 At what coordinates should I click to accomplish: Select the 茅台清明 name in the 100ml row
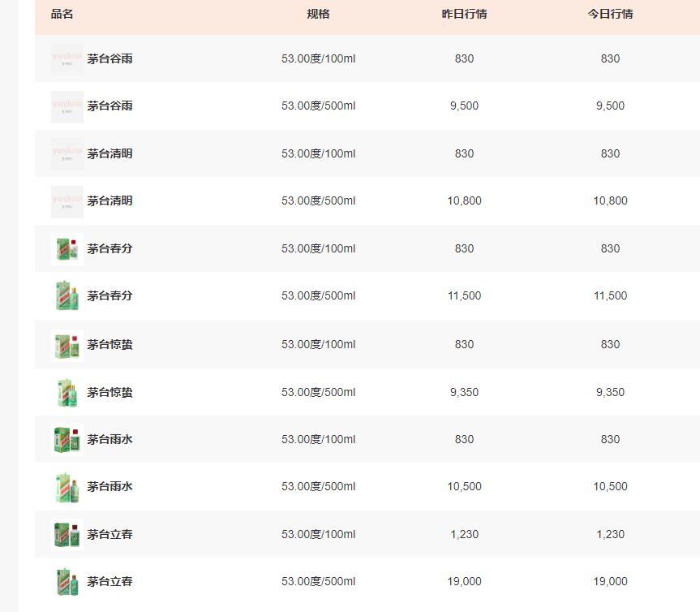tap(110, 153)
